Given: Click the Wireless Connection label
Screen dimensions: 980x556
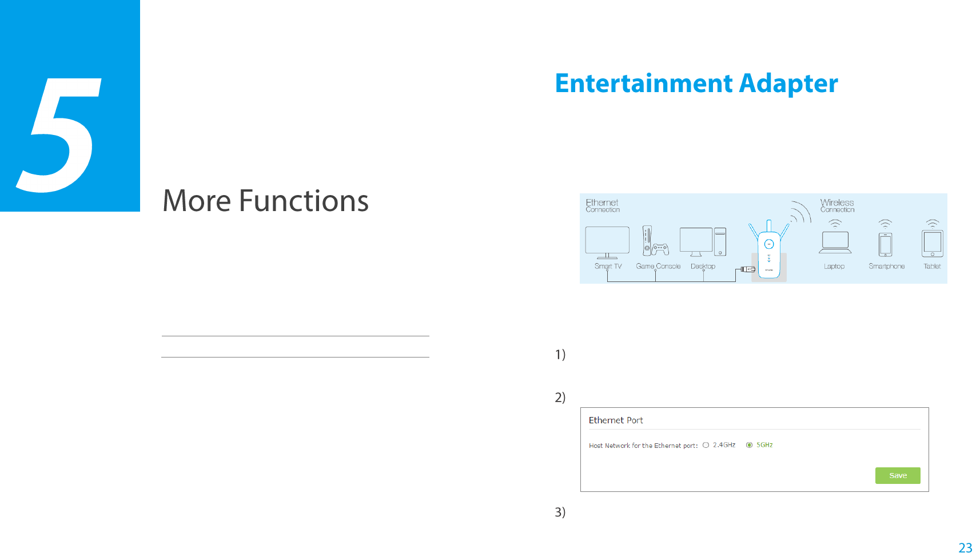Looking at the screenshot, I should coord(837,206).
